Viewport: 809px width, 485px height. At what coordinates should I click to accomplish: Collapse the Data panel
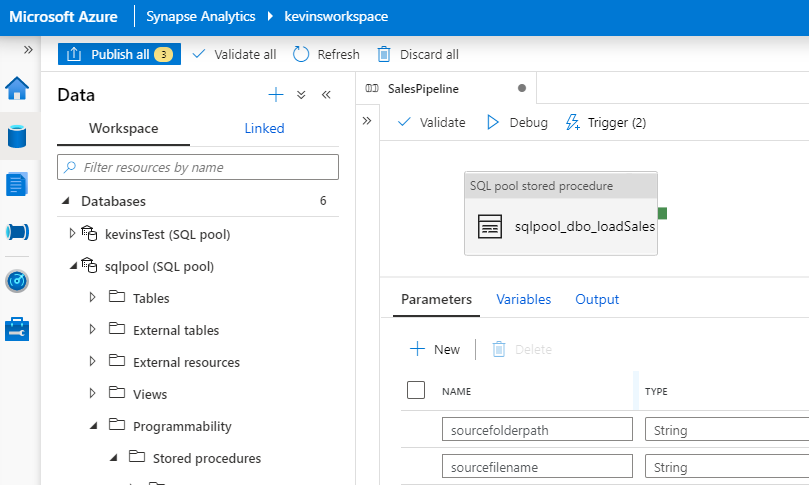point(326,94)
